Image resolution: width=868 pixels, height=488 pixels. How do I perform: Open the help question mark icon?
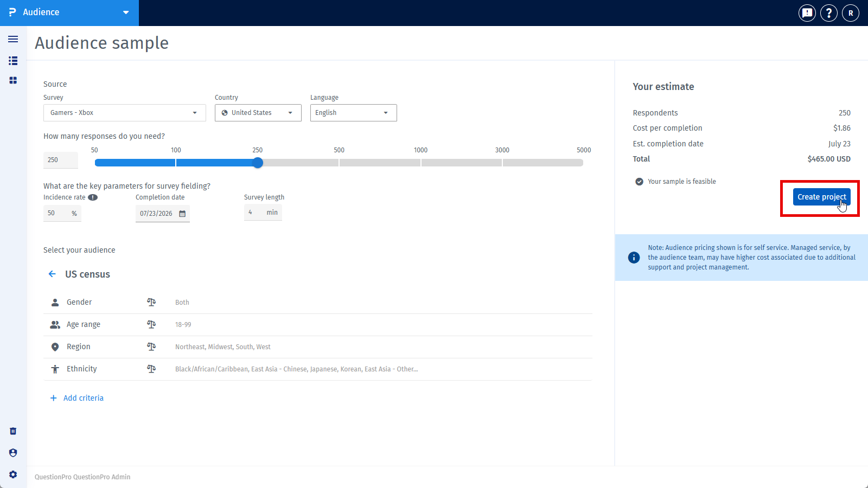[x=829, y=12]
